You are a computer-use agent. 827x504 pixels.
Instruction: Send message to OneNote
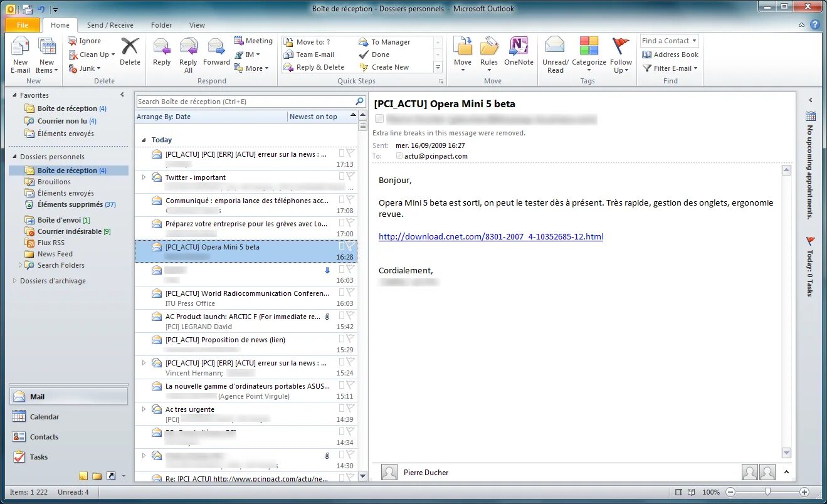[x=519, y=51]
